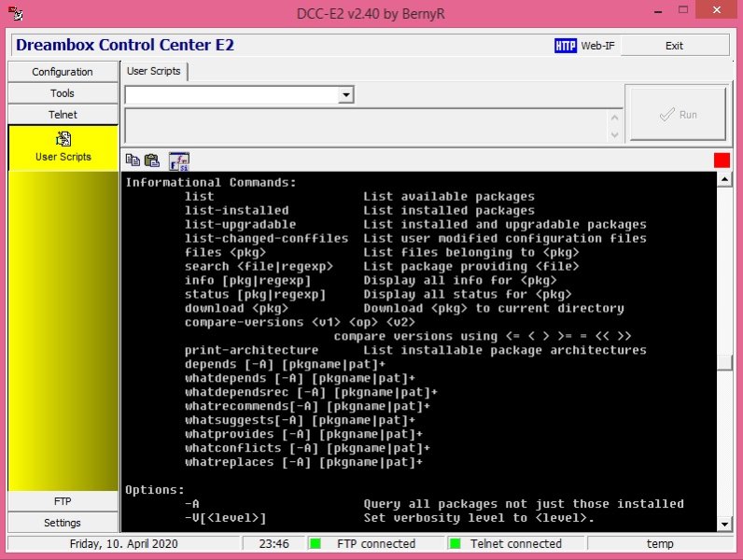Click the 'list-upgradable' command text
This screenshot has width=743, height=560.
240,224
